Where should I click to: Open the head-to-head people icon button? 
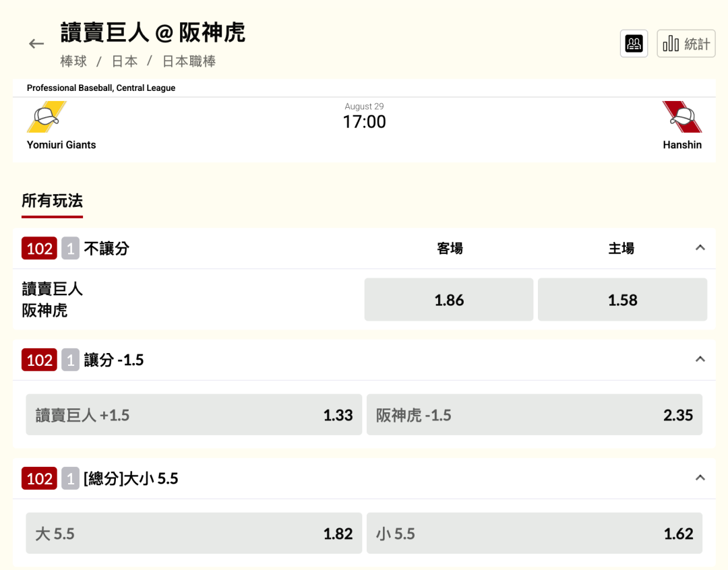[634, 44]
